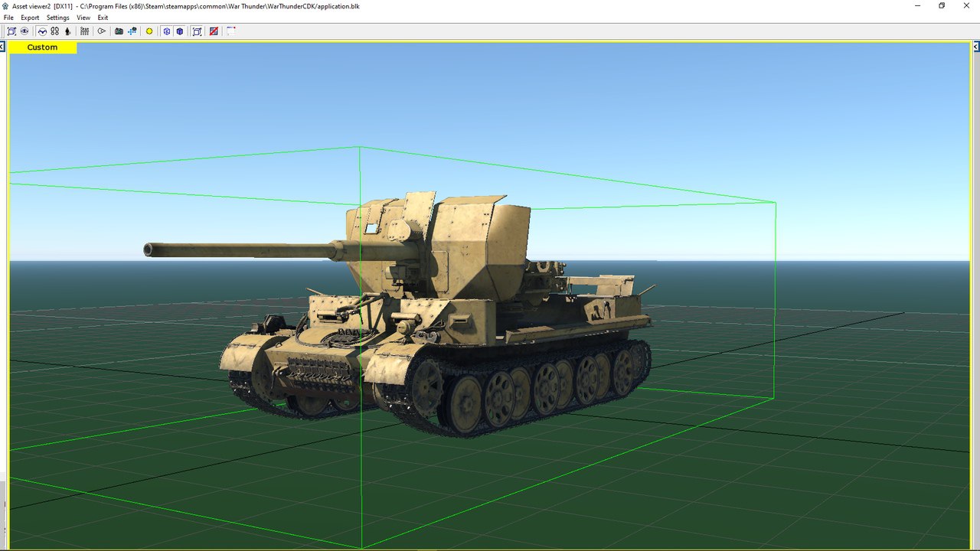Open the File menu
Viewport: 980px width, 551px height.
8,18
